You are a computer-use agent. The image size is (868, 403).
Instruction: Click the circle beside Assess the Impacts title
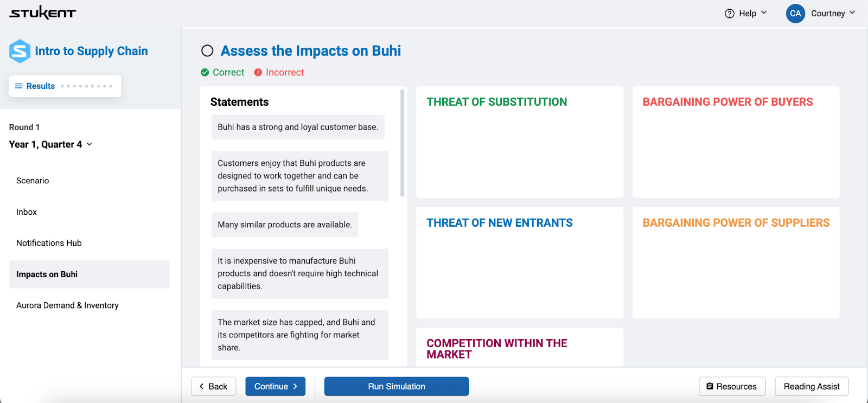coord(207,51)
